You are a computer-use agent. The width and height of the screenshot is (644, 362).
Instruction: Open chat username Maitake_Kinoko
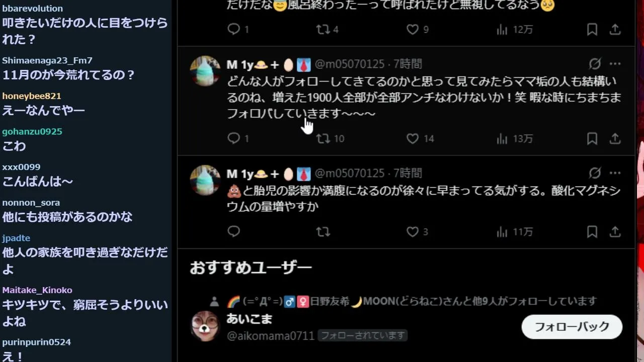(37, 290)
